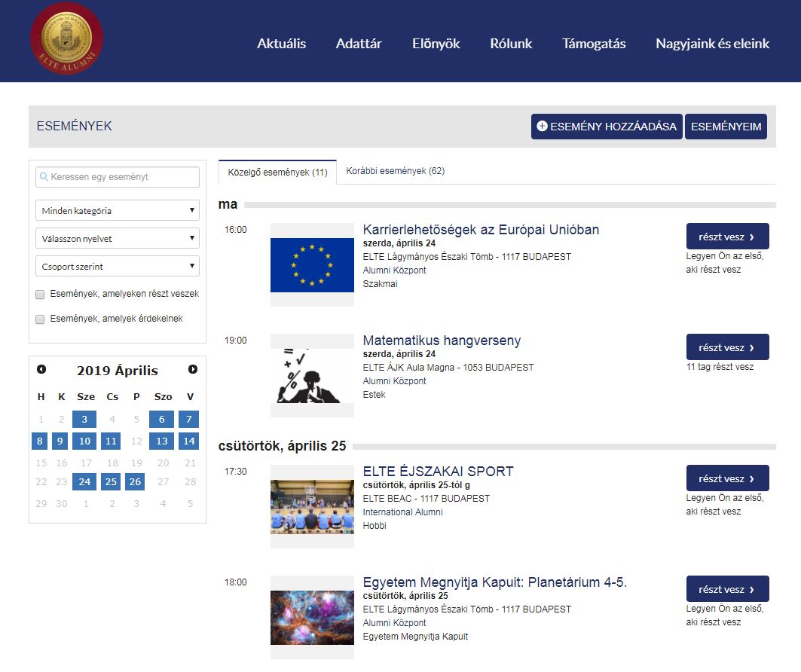Expand the Válasszon nyelvet dropdown
The image size is (801, 672).
(118, 239)
